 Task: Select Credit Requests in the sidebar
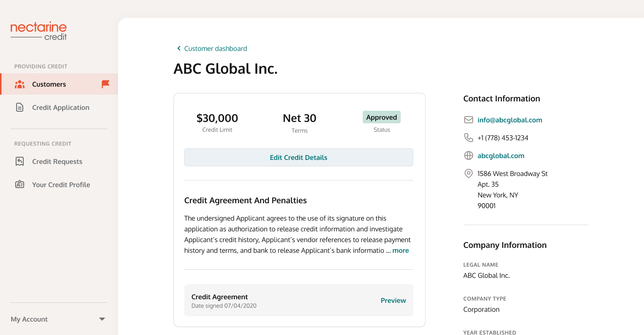pos(57,162)
